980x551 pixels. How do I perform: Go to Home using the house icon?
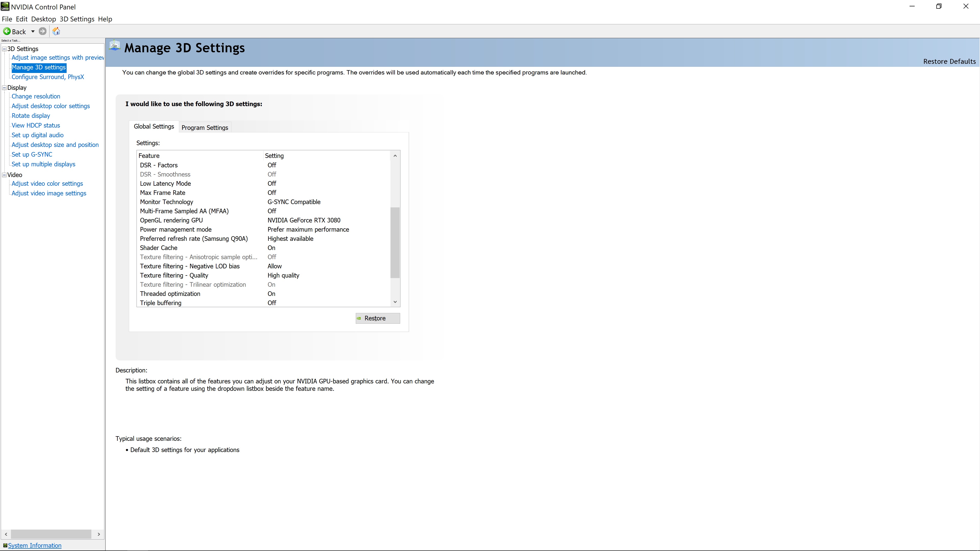pos(56,31)
